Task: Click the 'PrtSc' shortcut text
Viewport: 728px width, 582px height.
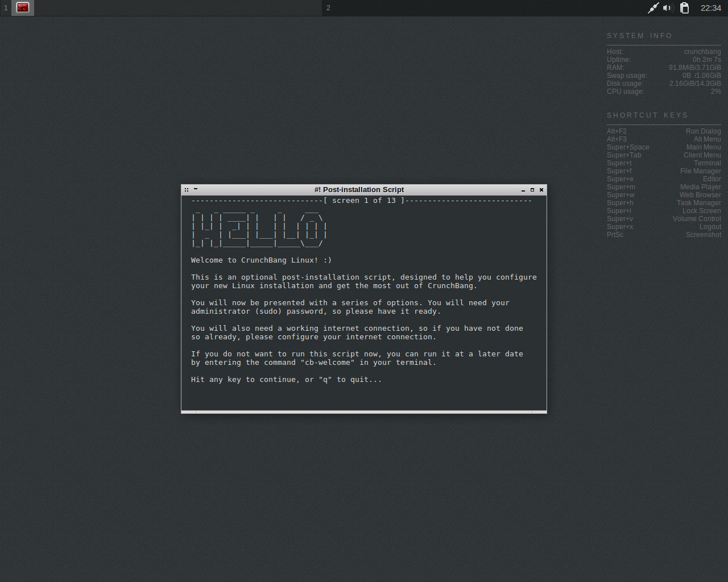Action: (x=615, y=235)
